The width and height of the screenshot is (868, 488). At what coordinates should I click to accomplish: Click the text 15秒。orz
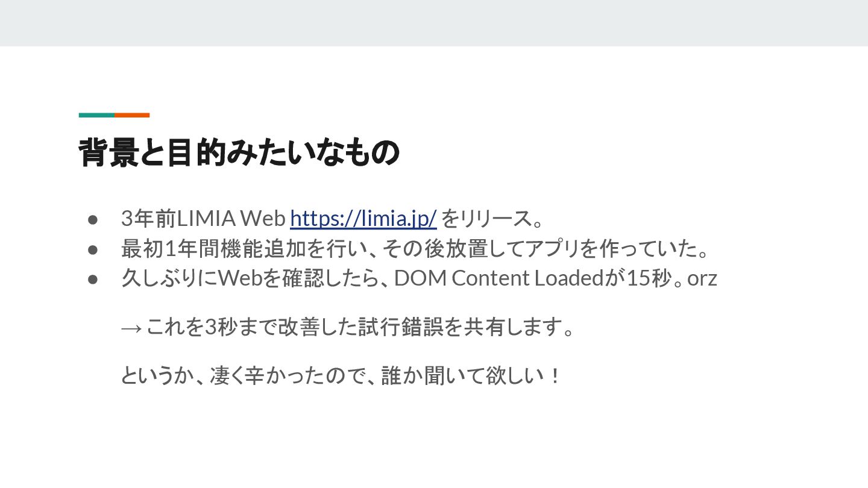click(x=672, y=278)
